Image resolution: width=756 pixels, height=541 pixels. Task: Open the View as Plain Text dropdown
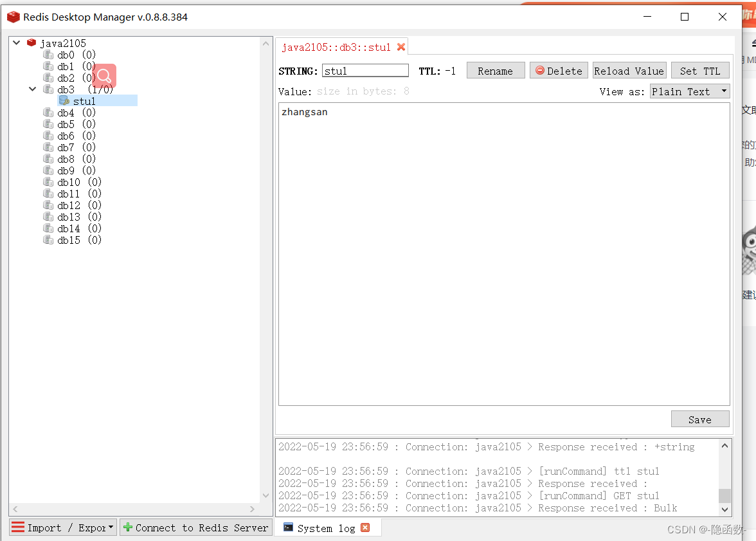coord(689,91)
